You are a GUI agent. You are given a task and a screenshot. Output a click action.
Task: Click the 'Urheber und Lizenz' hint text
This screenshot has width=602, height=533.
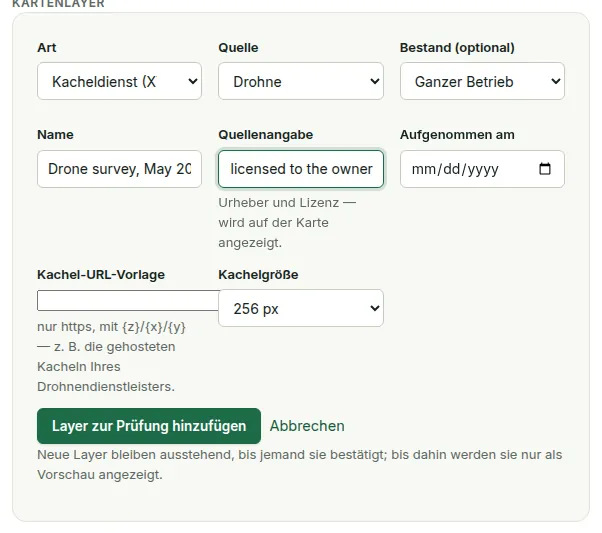pyautogui.click(x=287, y=223)
